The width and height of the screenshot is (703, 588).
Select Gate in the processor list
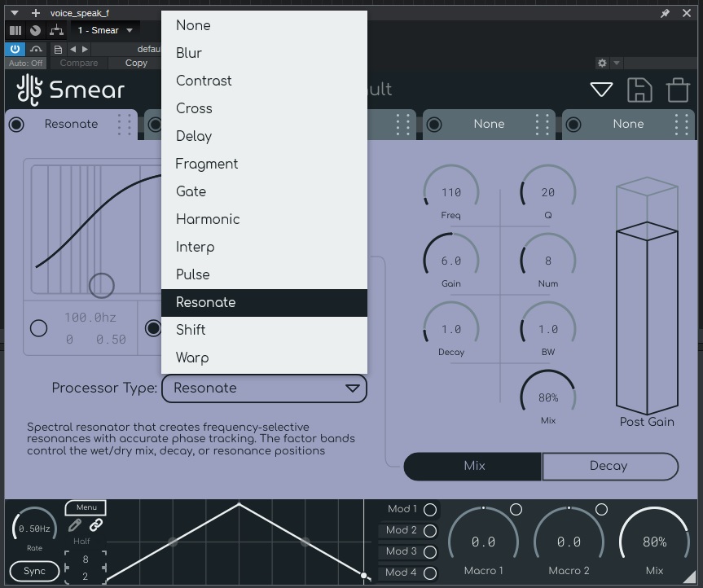pyautogui.click(x=264, y=191)
